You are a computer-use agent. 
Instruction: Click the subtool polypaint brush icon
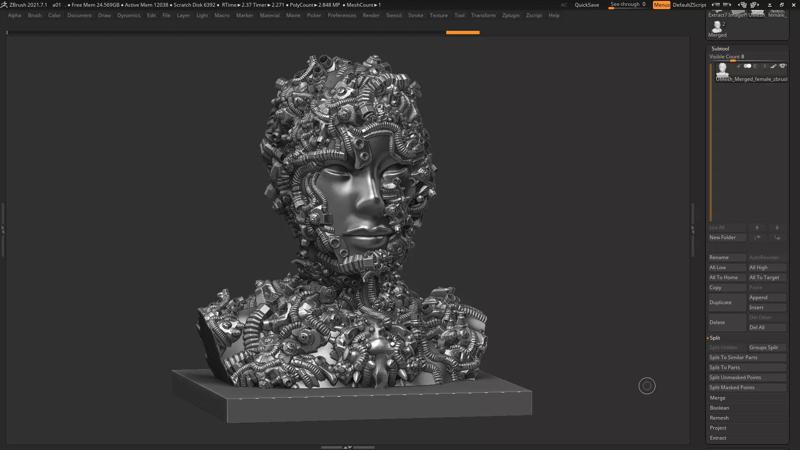773,67
